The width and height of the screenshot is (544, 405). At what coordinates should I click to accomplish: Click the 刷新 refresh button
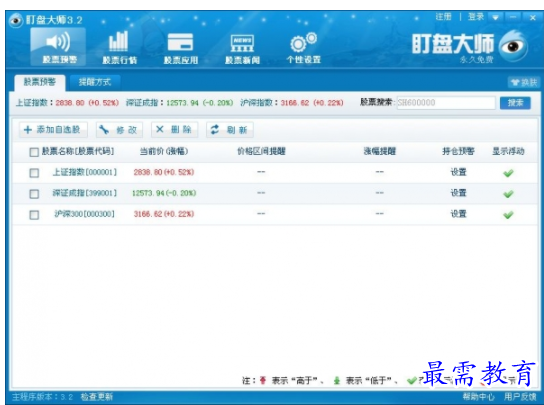pyautogui.click(x=230, y=130)
